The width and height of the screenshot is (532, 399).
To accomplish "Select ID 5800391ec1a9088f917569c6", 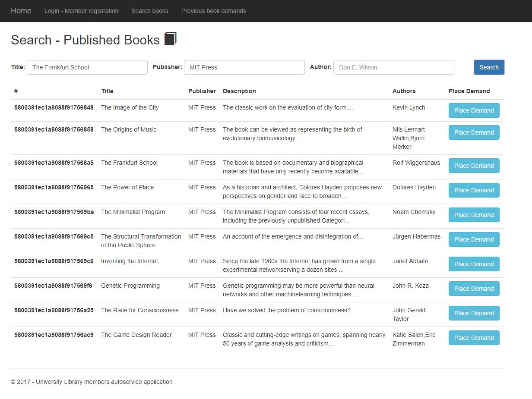I will click(x=54, y=261).
